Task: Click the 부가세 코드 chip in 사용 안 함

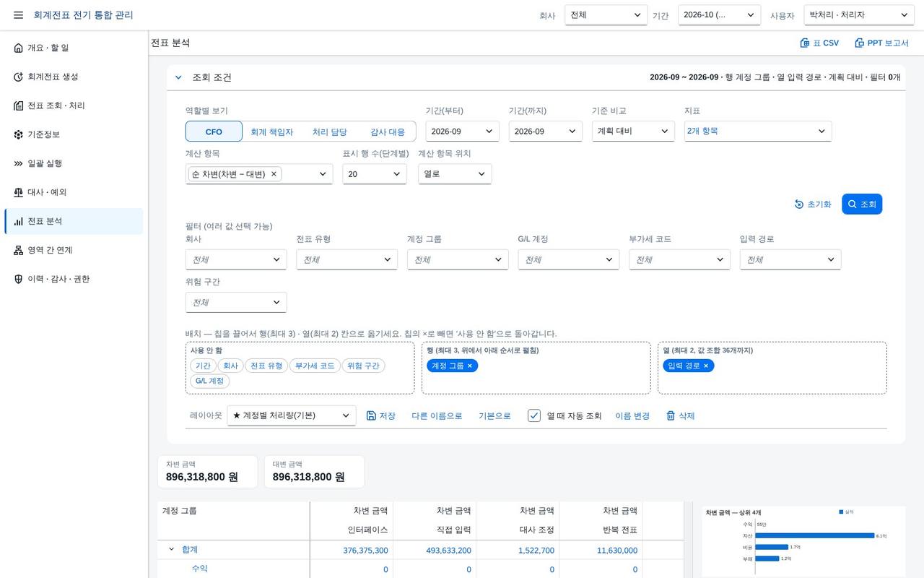Action: pos(315,366)
